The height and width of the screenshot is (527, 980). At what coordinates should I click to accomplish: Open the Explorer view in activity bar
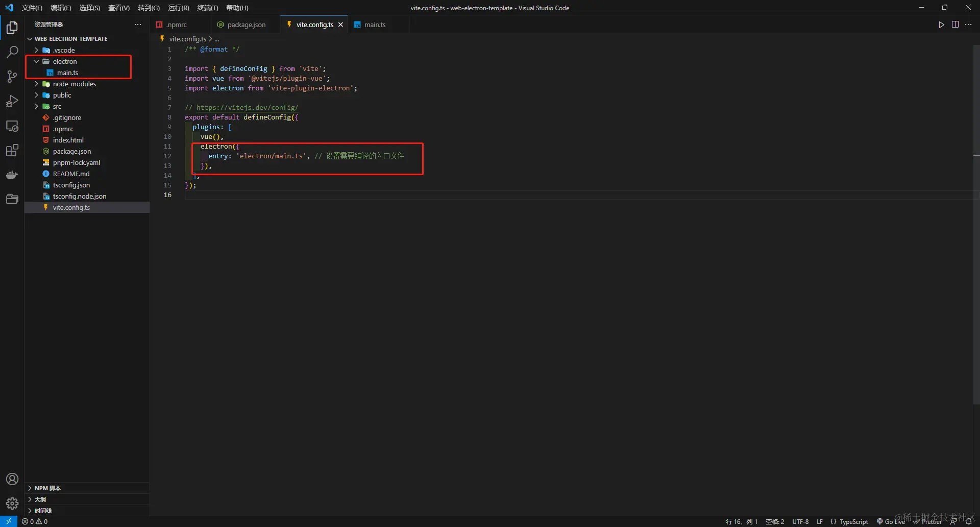pos(12,27)
